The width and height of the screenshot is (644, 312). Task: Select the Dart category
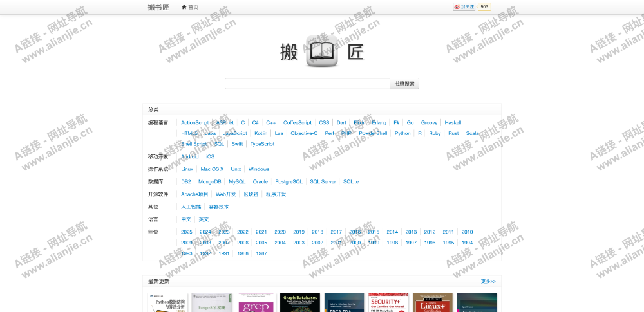(x=341, y=122)
